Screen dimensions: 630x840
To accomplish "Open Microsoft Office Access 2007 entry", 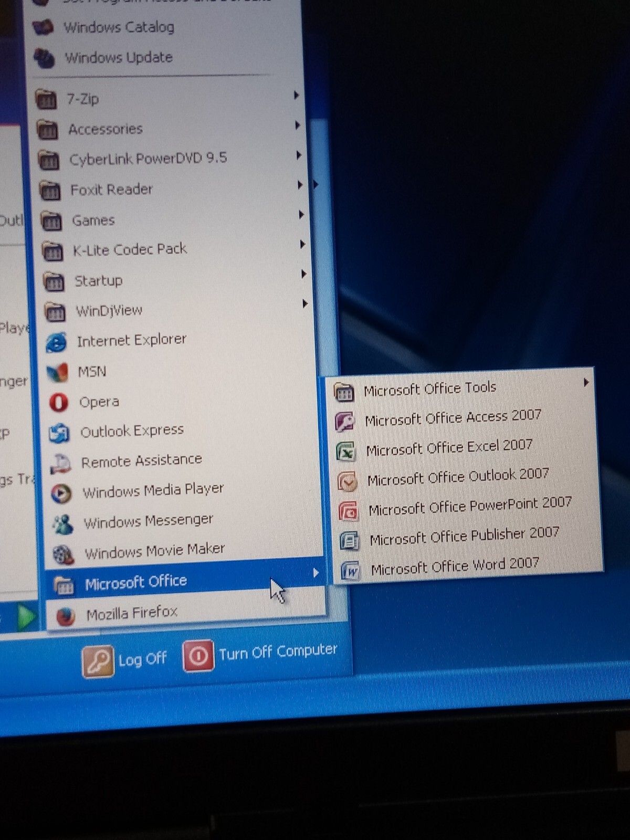I will click(464, 418).
